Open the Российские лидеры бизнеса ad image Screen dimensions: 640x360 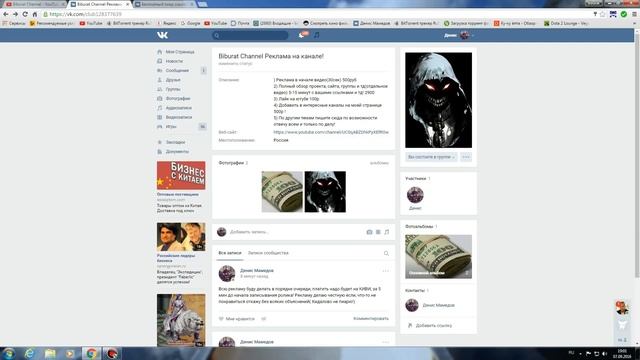pyautogui.click(x=181, y=237)
